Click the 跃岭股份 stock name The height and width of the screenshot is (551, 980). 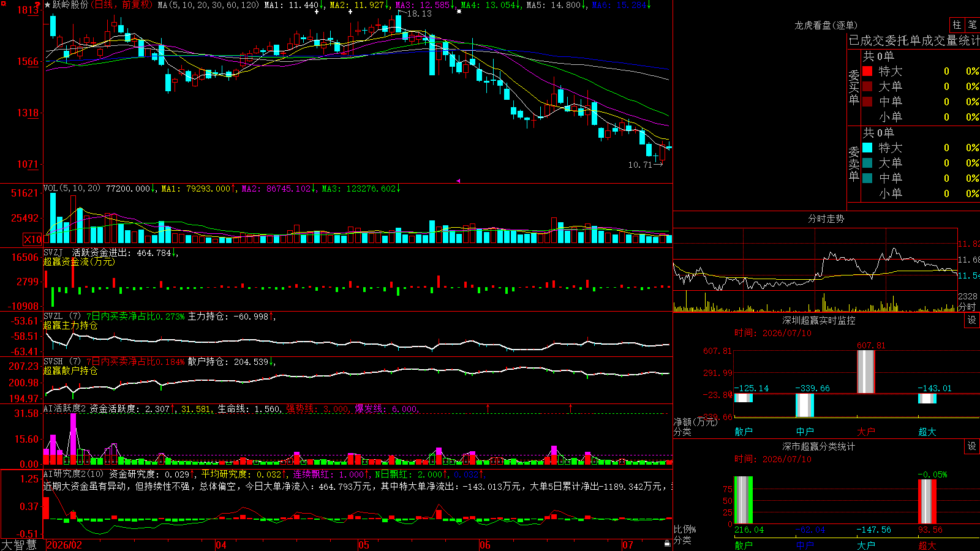(70, 5)
